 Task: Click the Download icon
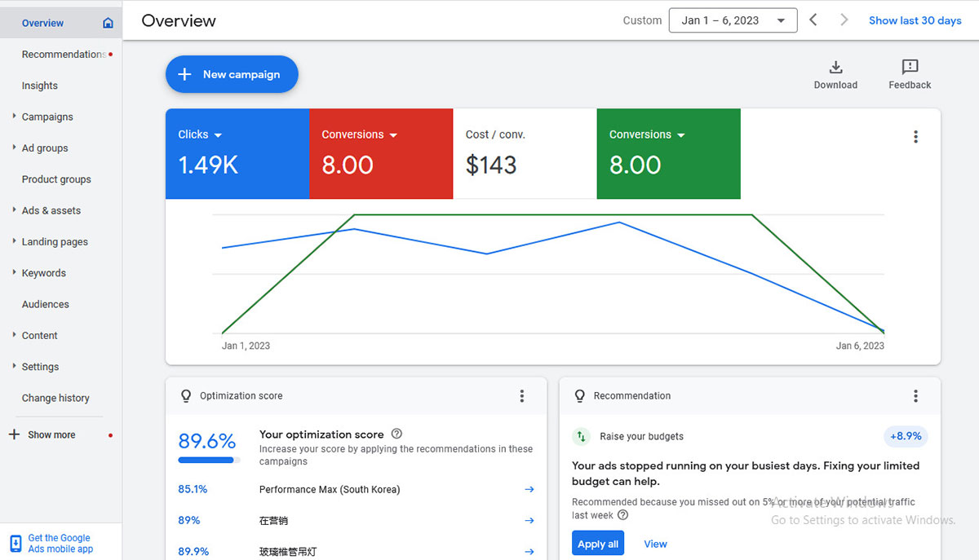pos(835,68)
